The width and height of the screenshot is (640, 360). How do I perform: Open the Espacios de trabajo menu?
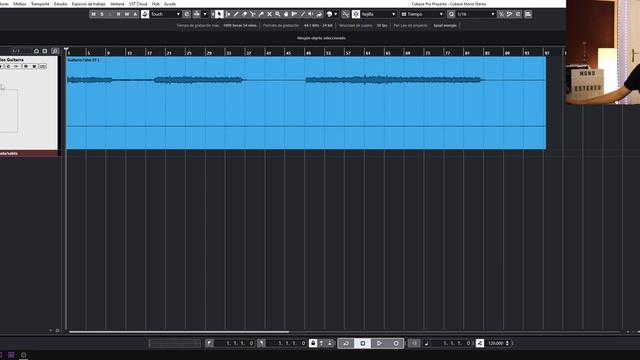(89, 4)
